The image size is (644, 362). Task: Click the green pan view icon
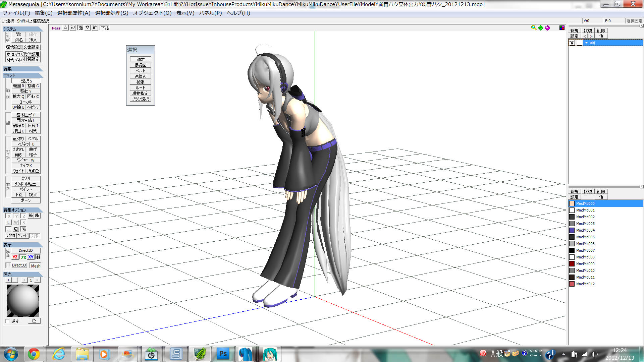coord(541,28)
